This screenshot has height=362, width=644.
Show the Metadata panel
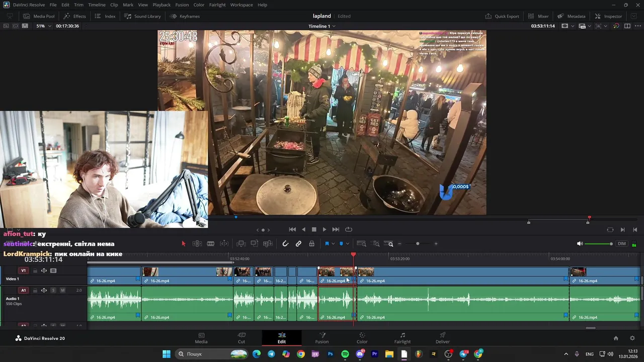click(x=571, y=16)
